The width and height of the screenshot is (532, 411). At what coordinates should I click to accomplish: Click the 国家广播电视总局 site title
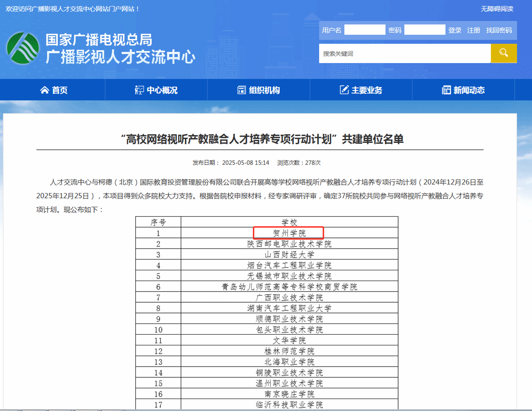click(x=99, y=40)
